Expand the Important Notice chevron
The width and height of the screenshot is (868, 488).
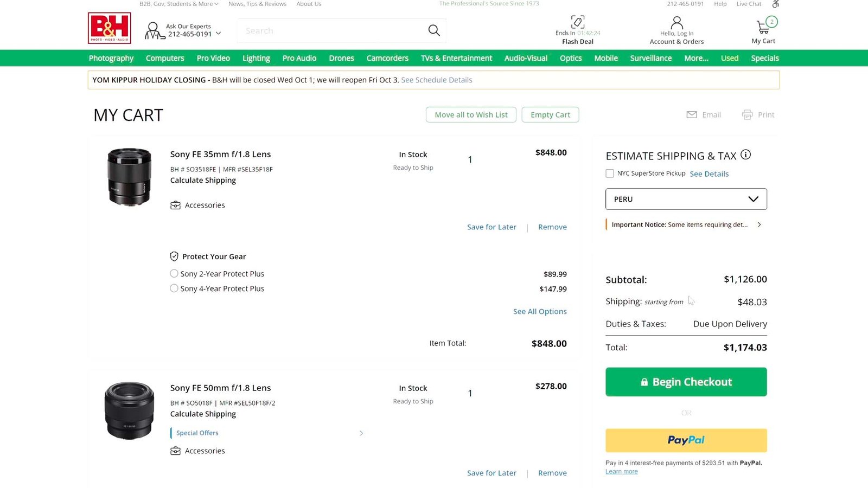click(x=759, y=224)
